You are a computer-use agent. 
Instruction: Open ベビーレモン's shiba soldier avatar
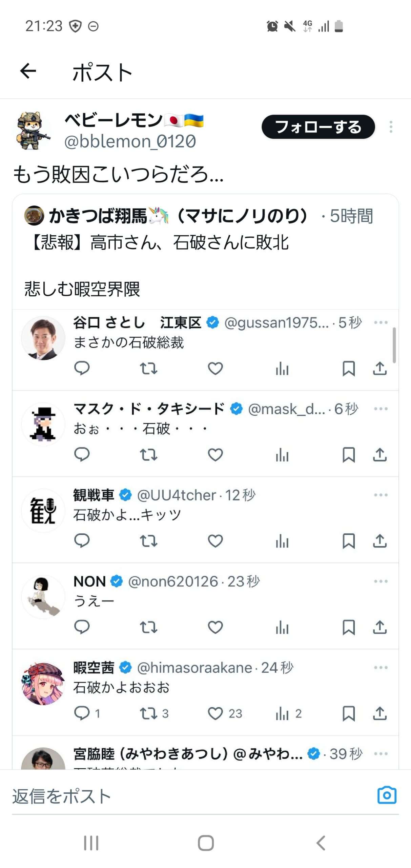point(32,131)
